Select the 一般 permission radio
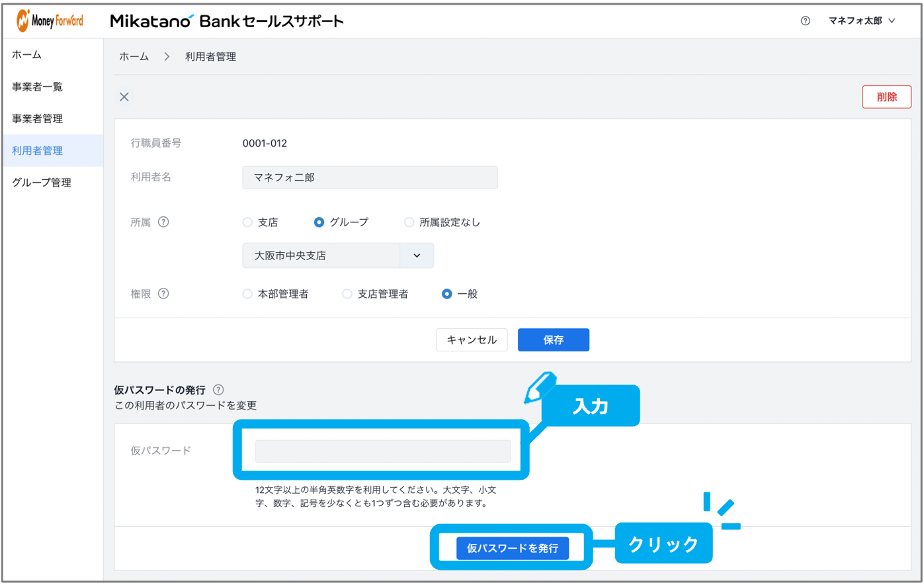 (x=447, y=294)
